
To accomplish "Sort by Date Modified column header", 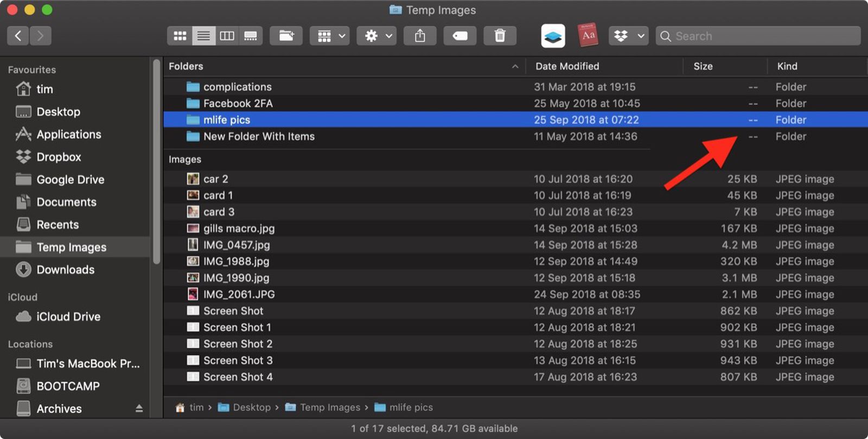I will click(x=567, y=66).
